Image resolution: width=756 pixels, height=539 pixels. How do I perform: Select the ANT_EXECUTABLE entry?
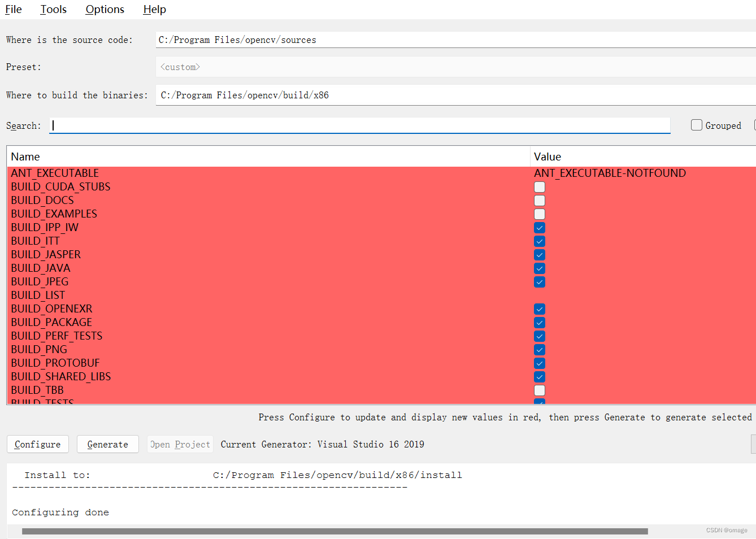55,173
